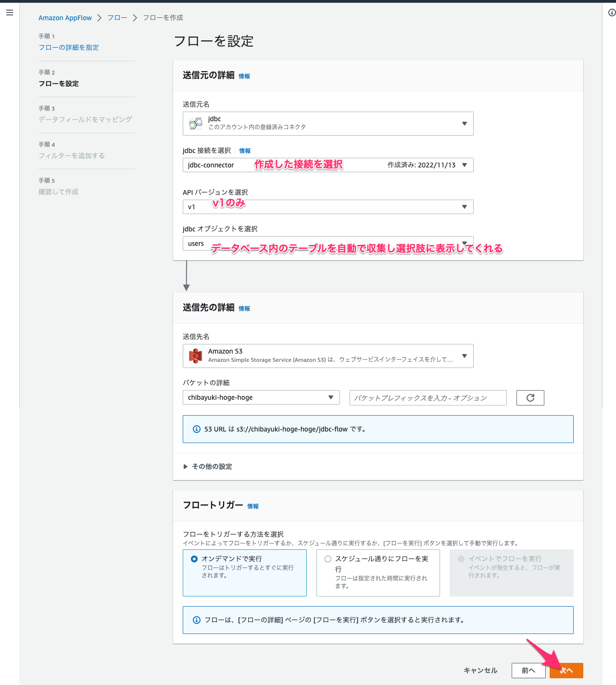Click the 情報 link beside フロートリガー
This screenshot has height=685, width=616.
coord(253,506)
